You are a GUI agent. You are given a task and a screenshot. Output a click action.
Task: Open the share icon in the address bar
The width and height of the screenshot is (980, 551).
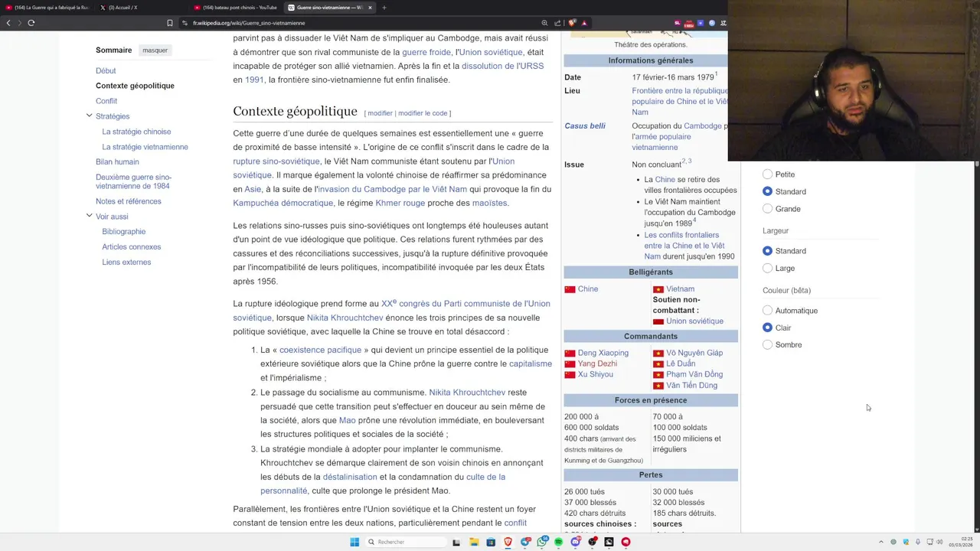557,23
